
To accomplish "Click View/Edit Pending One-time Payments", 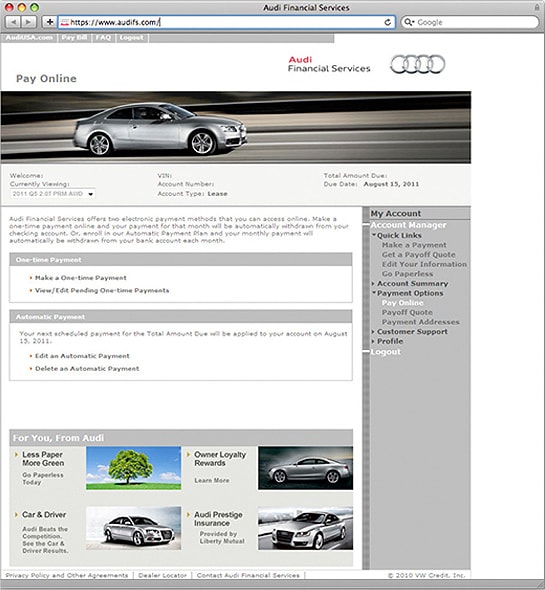I will click(x=102, y=290).
